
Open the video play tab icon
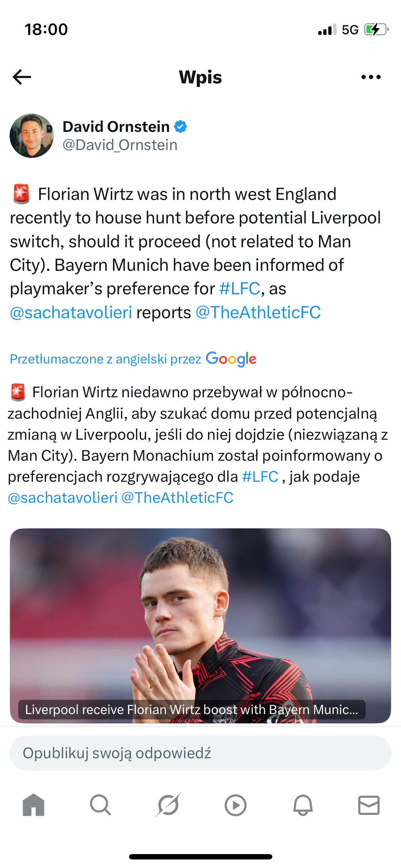235,805
